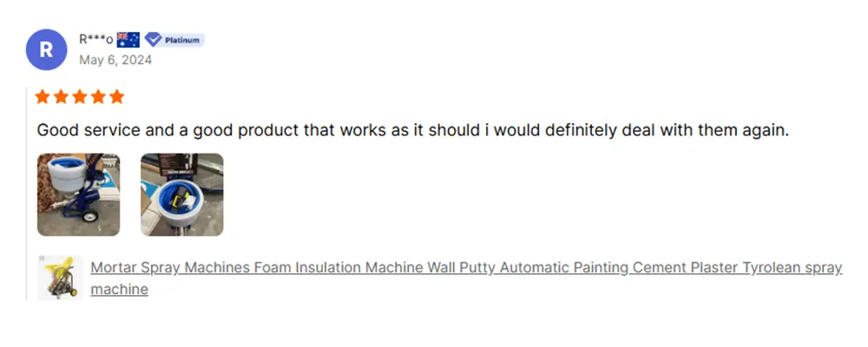This screenshot has height=347, width=868.
Task: Open second review photo showing hopper top
Action: [181, 195]
